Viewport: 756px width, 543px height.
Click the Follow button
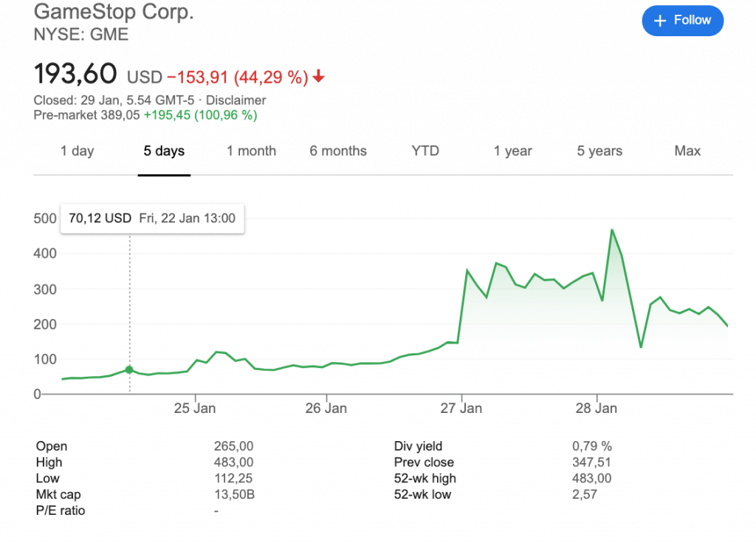pos(682,21)
